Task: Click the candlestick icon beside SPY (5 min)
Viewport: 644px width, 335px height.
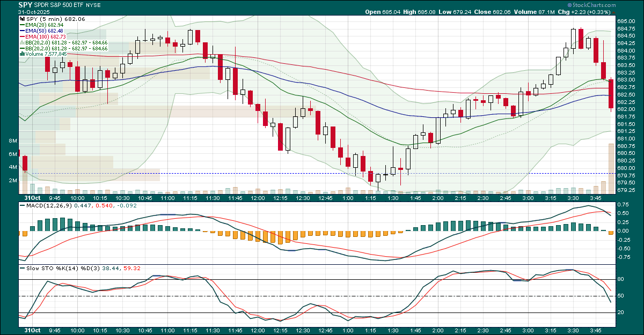Action: point(22,19)
